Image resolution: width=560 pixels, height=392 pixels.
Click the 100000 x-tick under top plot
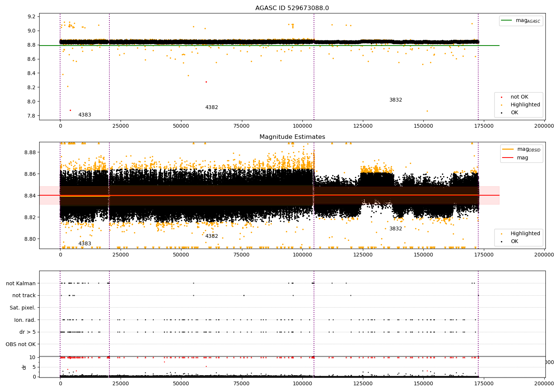tap(302, 126)
